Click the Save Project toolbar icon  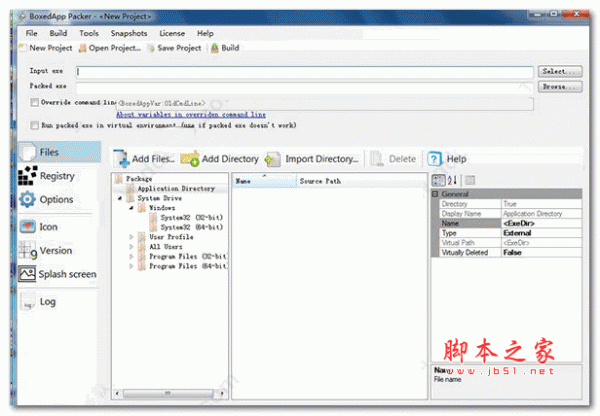(152, 48)
